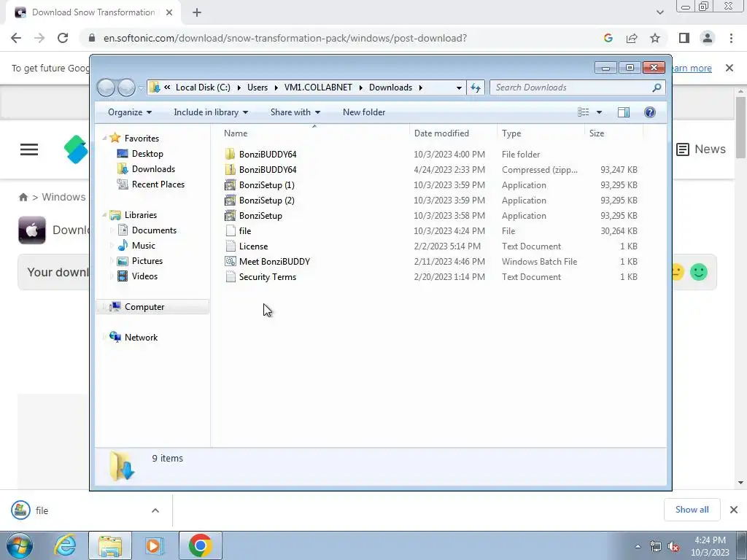Image resolution: width=747 pixels, height=560 pixels.
Task: Click the Explorer help question-mark icon
Action: tap(649, 112)
